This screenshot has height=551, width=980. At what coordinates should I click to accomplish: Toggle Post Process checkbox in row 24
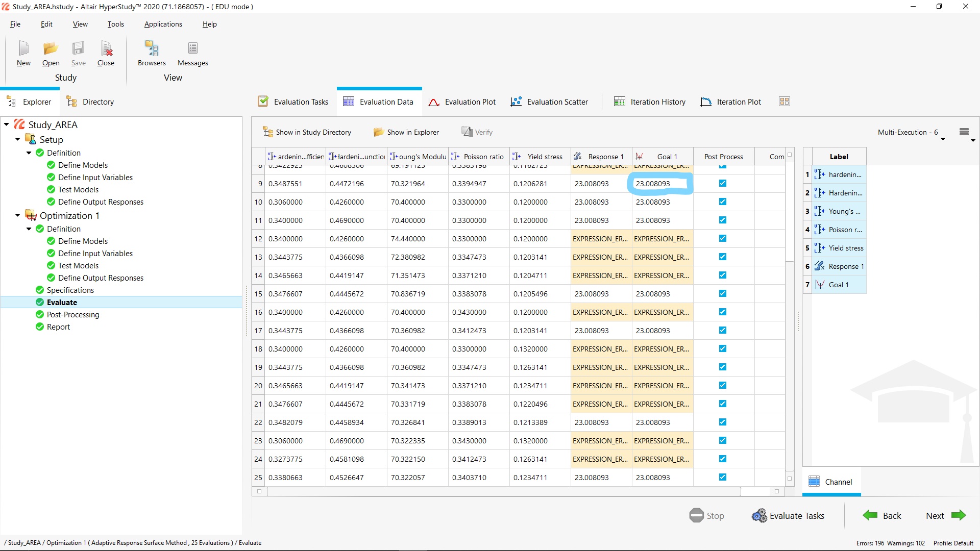coord(723,459)
